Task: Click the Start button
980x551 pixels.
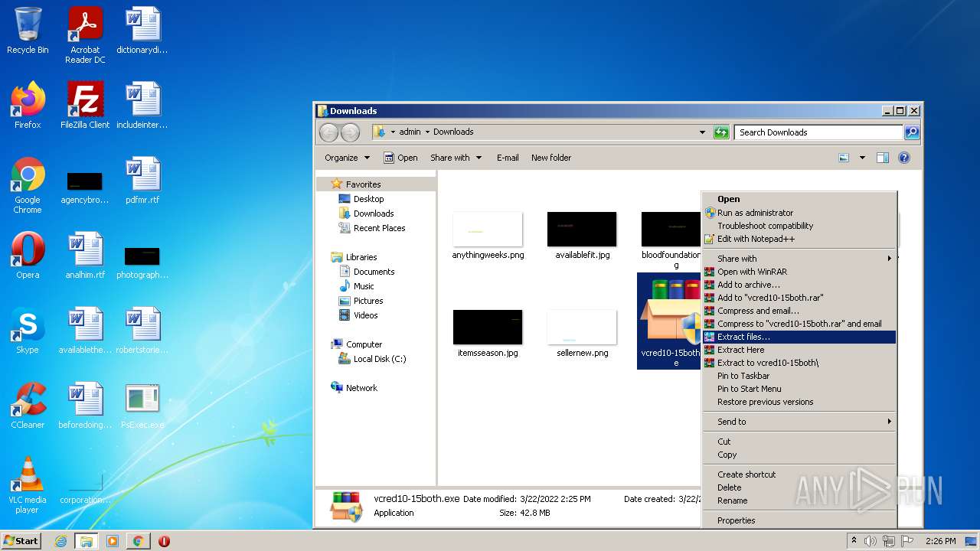Action: click(21, 541)
